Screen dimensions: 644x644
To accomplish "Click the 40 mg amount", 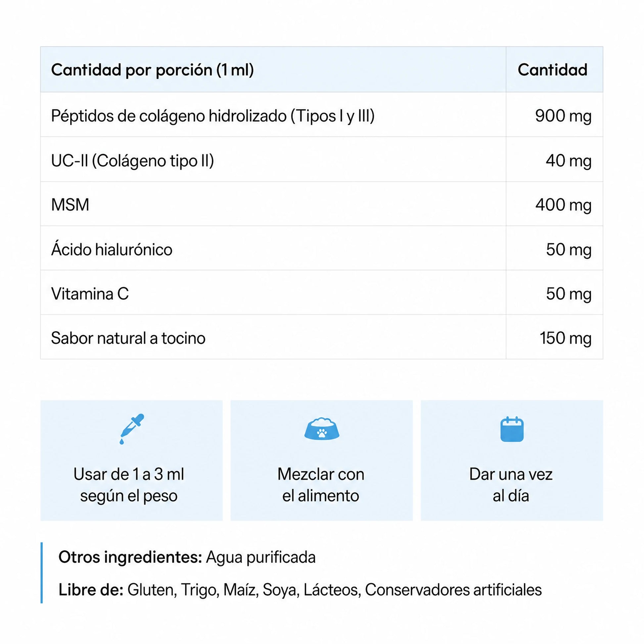I will [x=569, y=161].
